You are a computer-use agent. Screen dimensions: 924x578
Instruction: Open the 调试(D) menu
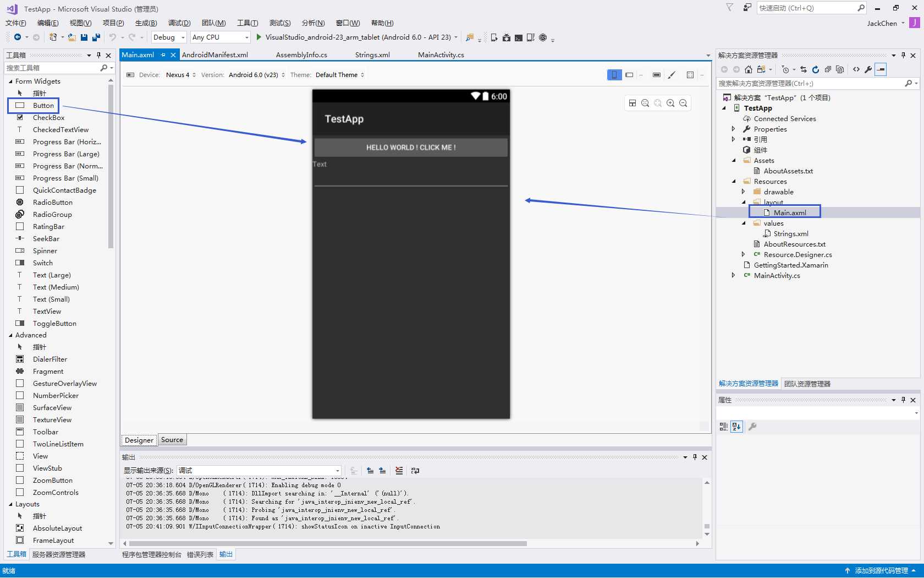pos(179,23)
